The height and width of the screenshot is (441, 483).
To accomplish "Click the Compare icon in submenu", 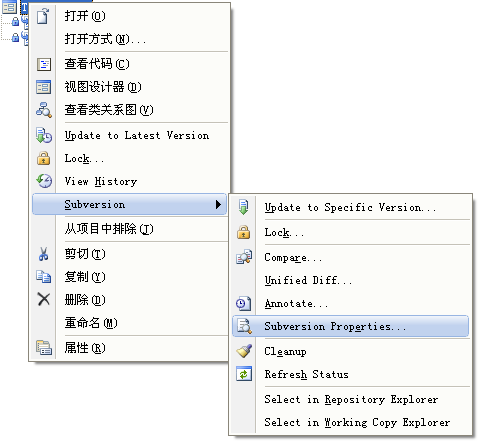I will coord(244,257).
